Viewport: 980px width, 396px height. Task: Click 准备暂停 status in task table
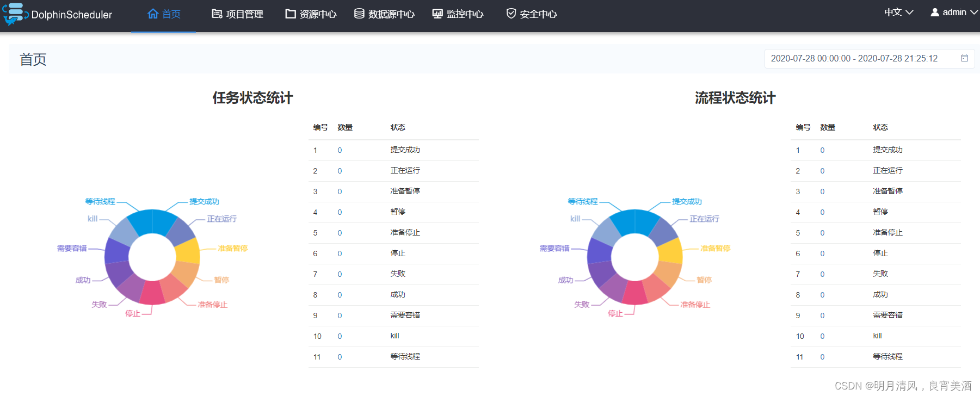click(x=405, y=191)
